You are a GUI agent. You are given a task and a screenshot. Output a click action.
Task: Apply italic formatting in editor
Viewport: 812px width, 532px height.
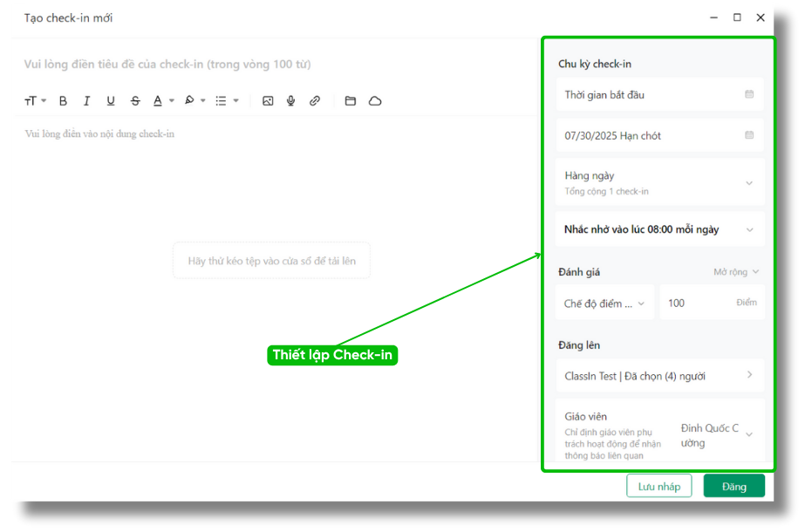(x=86, y=101)
